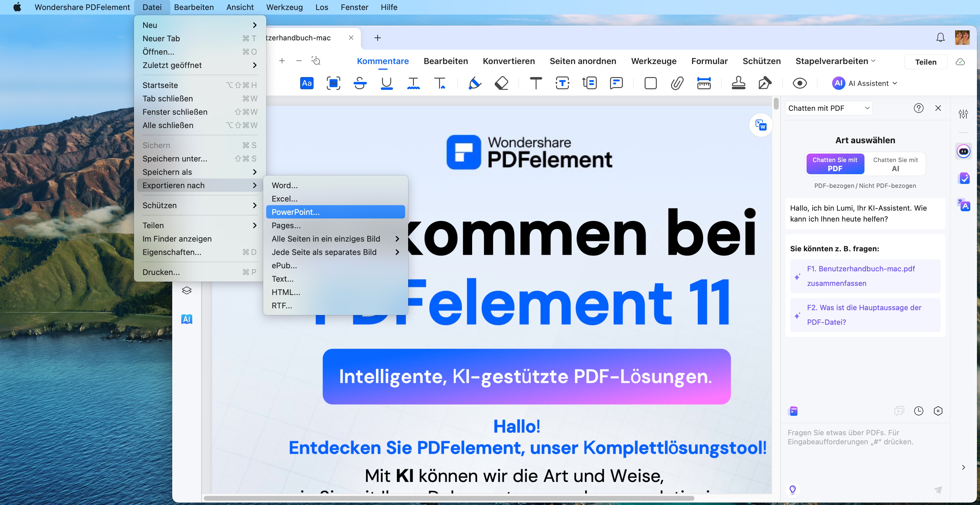The image size is (980, 505).
Task: Click F1 Benutzerhandbuch-mac.pdf zusammenfassen suggestion
Action: coord(865,276)
